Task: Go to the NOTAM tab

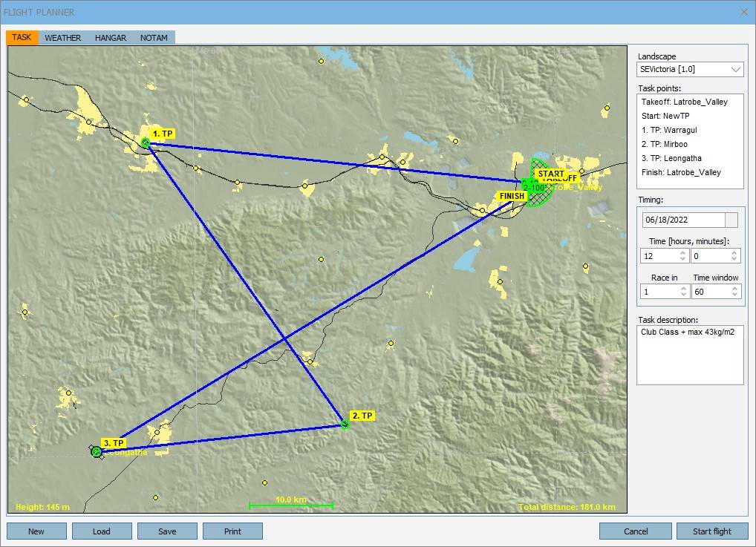Action: click(x=154, y=38)
